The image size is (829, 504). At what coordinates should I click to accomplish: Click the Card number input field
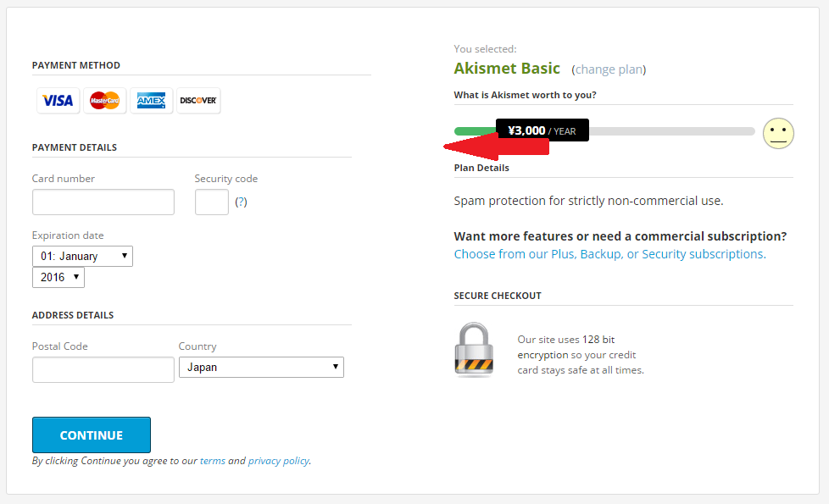pyautogui.click(x=103, y=202)
